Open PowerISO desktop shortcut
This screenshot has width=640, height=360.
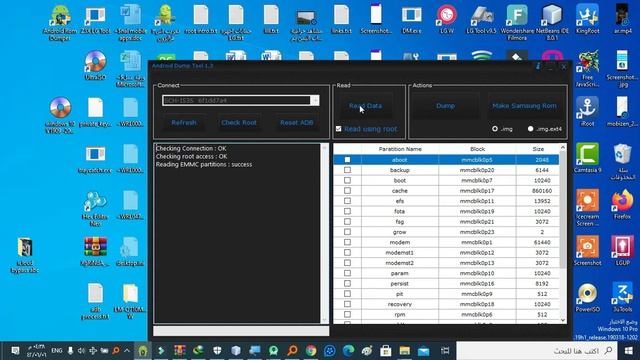coord(587,297)
